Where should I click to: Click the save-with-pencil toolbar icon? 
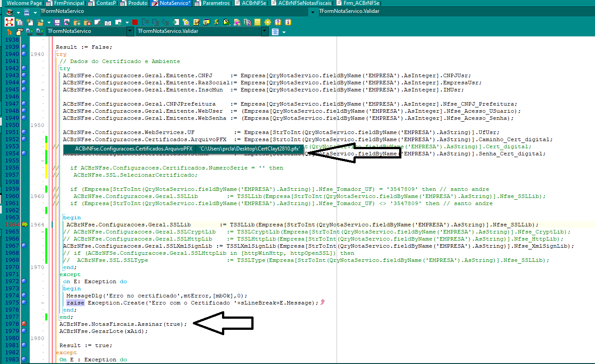pyautogui.click(x=67, y=22)
